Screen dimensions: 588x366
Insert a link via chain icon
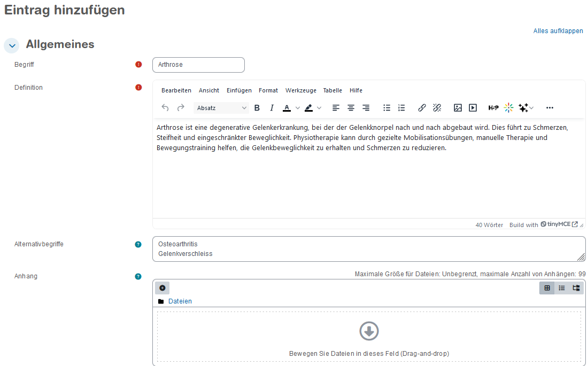(422, 108)
